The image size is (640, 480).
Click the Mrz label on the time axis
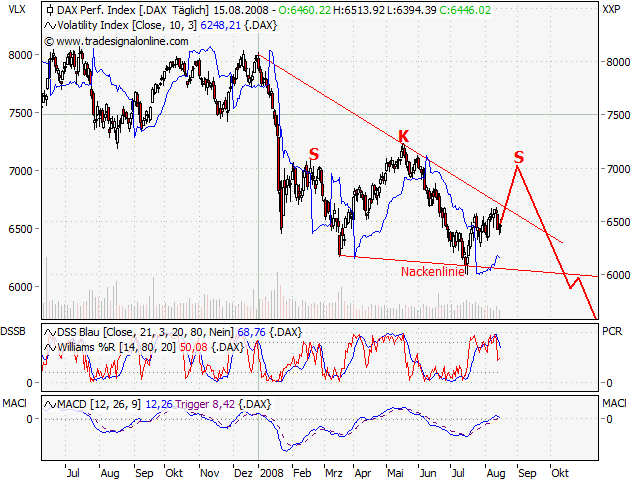coord(333,473)
